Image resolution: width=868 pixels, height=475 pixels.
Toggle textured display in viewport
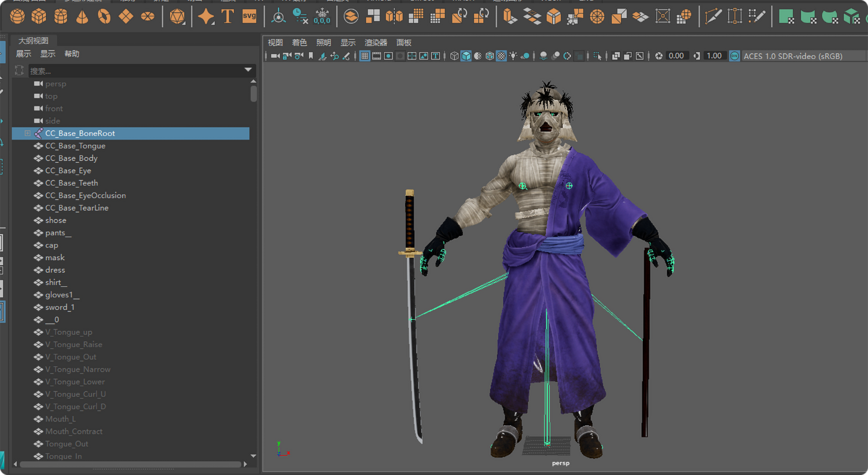[501, 56]
